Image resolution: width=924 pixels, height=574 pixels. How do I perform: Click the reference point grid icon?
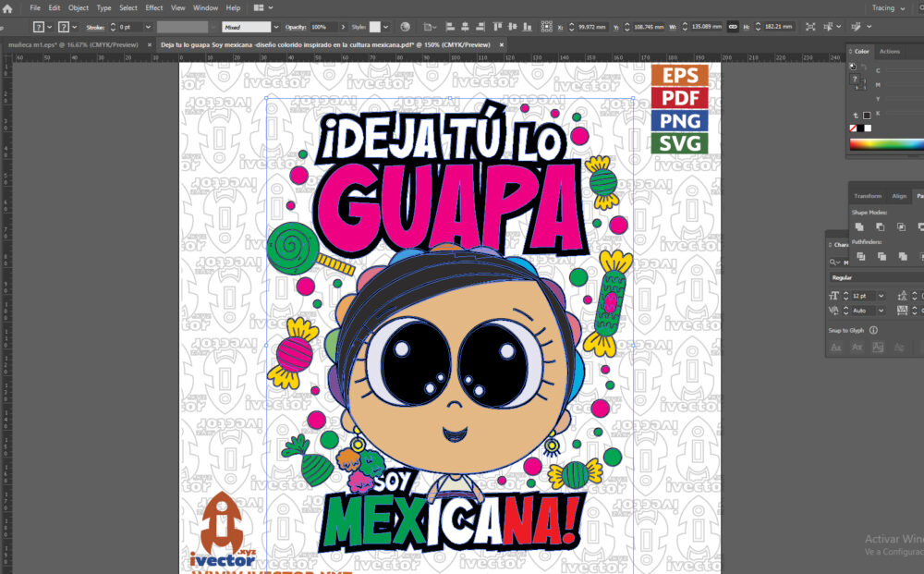[x=546, y=27]
